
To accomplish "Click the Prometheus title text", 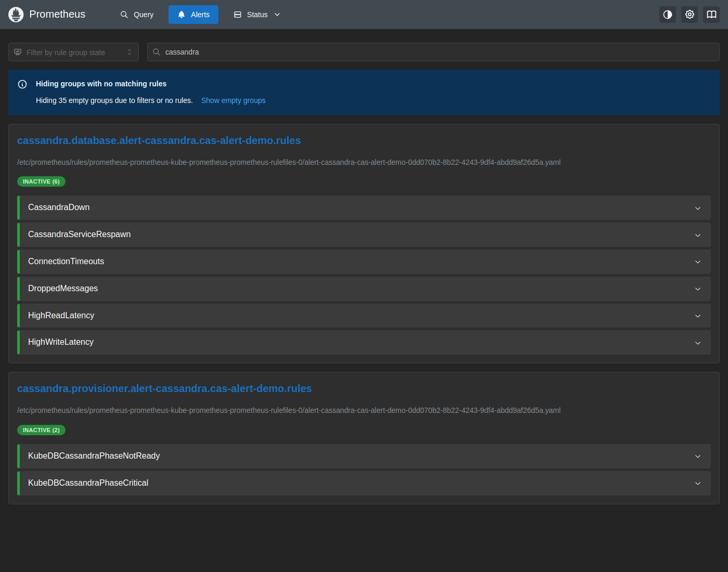I will [x=57, y=14].
